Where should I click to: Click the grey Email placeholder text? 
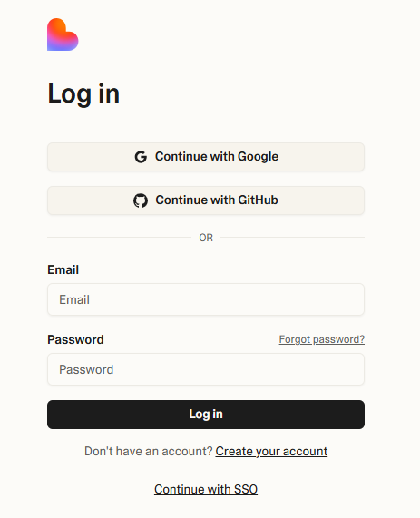[74, 299]
